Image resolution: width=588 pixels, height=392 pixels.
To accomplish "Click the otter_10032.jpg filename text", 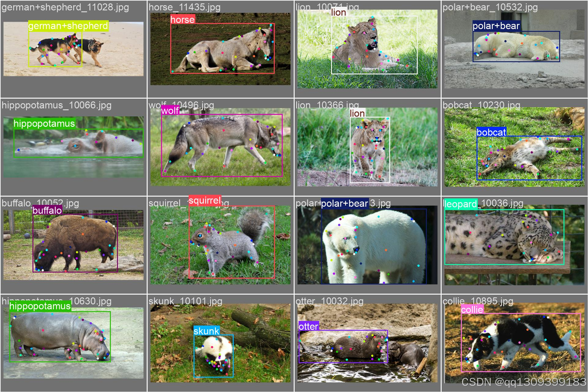I will click(x=330, y=301).
